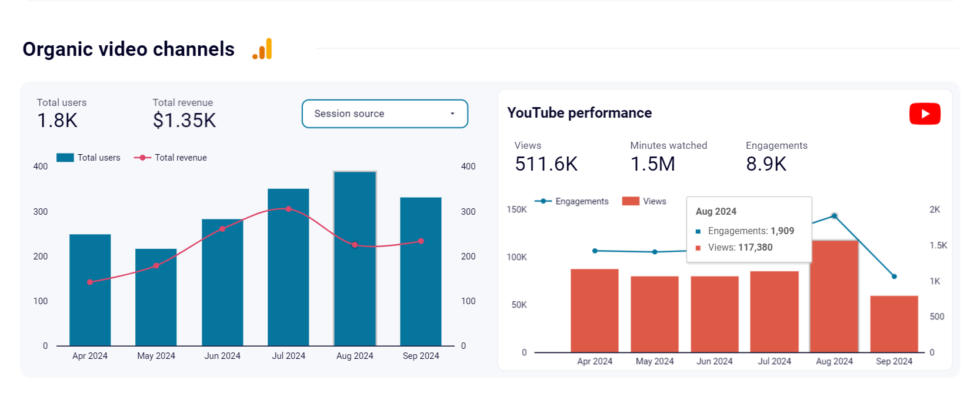Click the Engagements 8.9K scorecard
980x403 pixels.
click(776, 158)
